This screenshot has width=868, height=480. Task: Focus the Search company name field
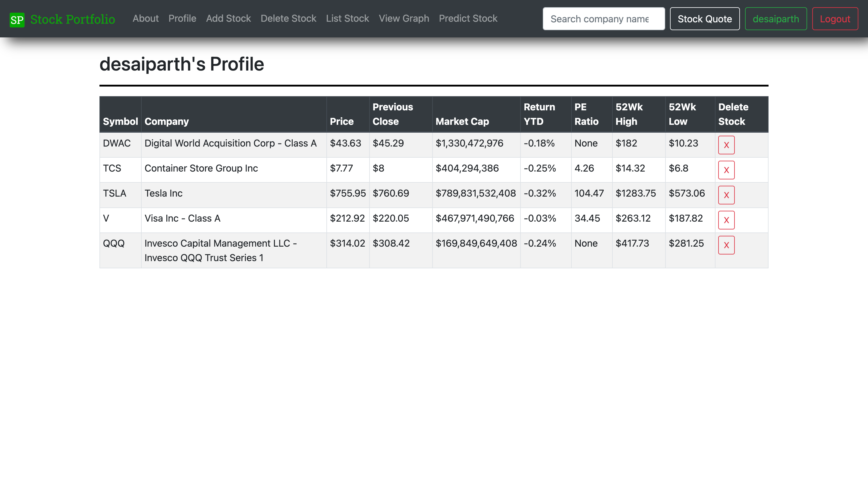(603, 19)
